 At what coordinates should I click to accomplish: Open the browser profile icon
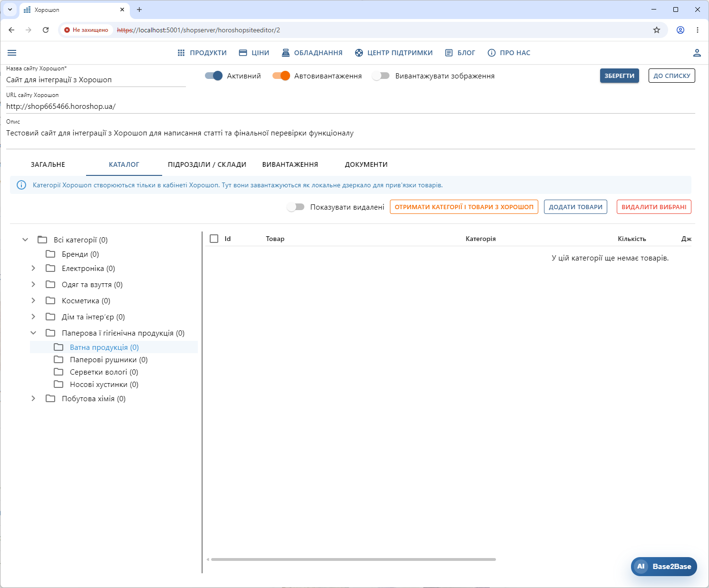680,30
